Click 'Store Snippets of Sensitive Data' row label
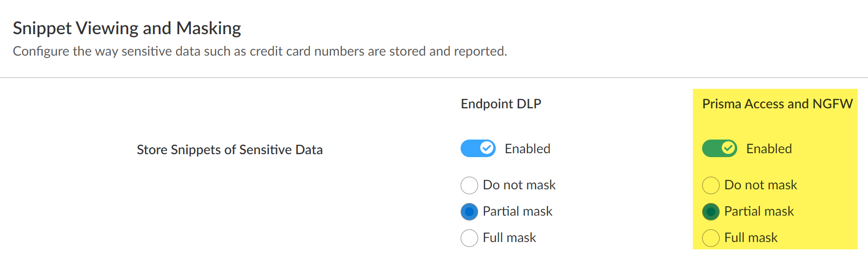Viewport: 868px width, 263px height. (x=229, y=150)
